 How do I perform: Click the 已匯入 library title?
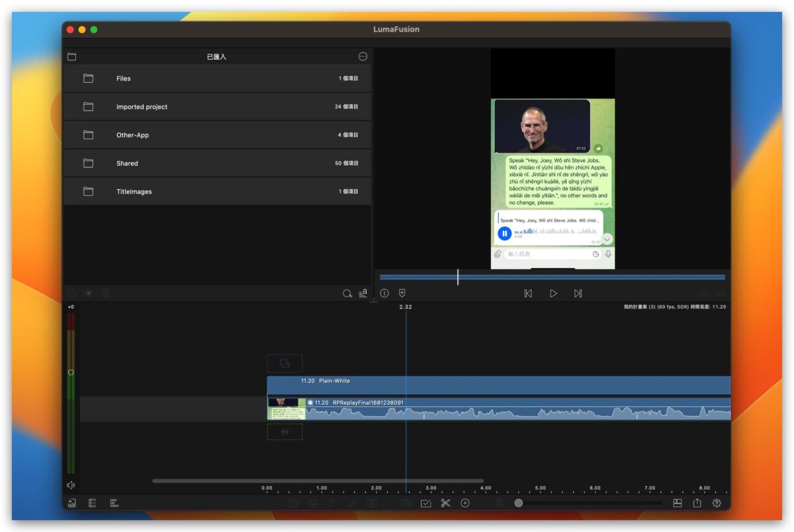click(x=216, y=57)
